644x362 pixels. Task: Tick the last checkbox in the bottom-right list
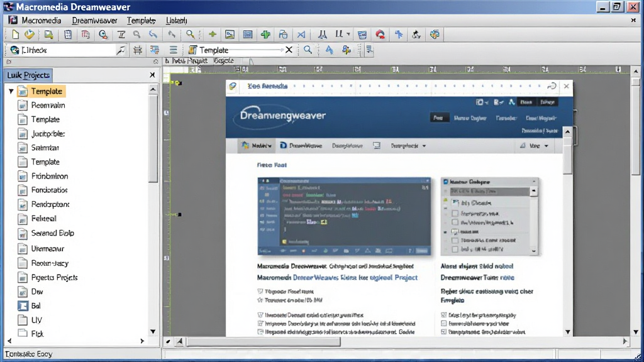click(443, 332)
